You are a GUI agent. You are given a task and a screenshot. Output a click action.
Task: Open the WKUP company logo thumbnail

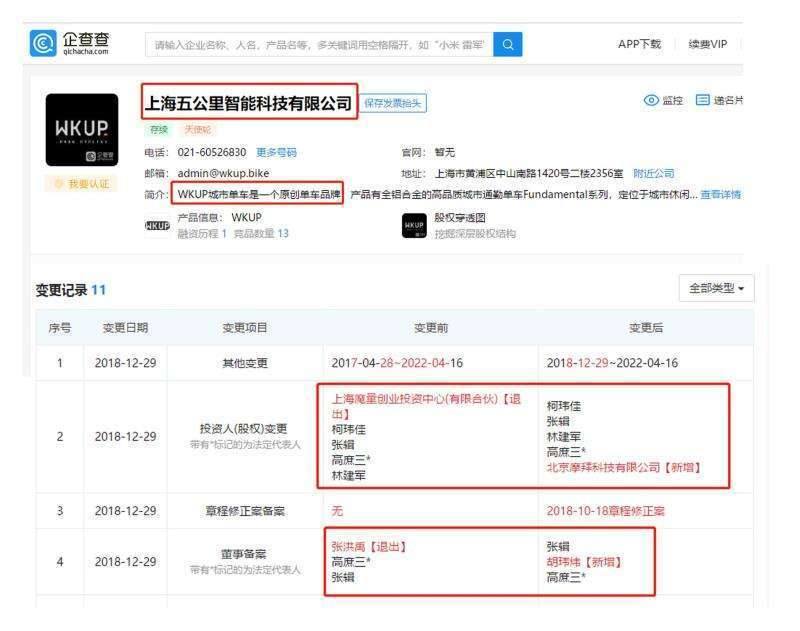tap(82, 130)
